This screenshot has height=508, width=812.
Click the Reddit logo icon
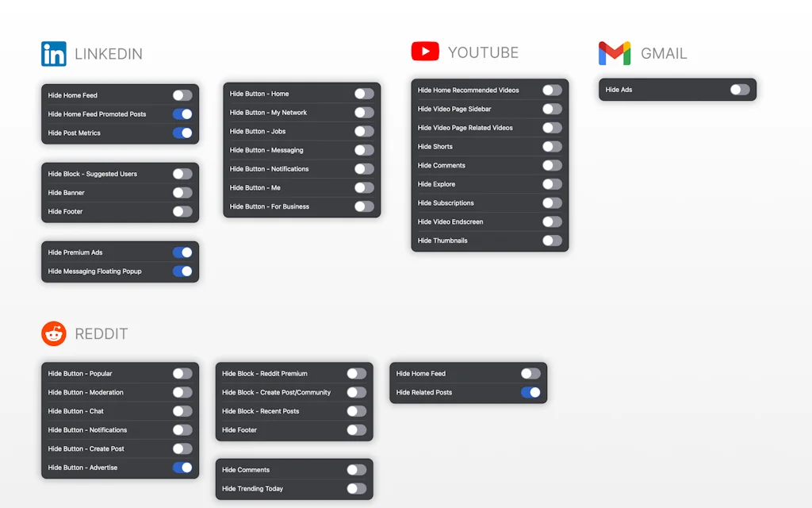[54, 333]
